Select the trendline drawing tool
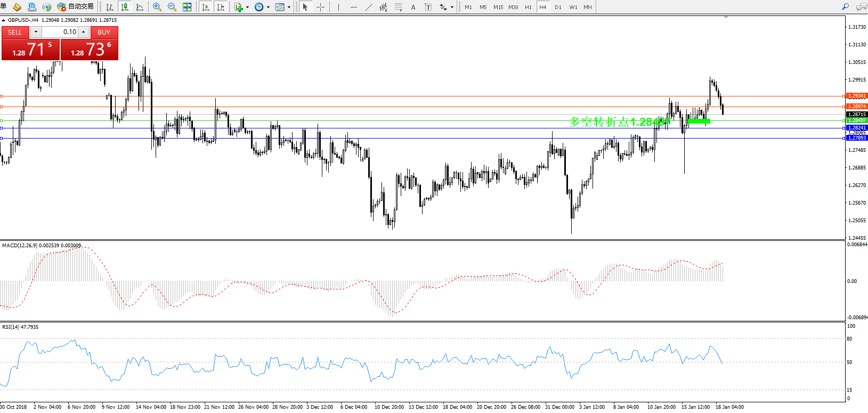 (x=368, y=7)
